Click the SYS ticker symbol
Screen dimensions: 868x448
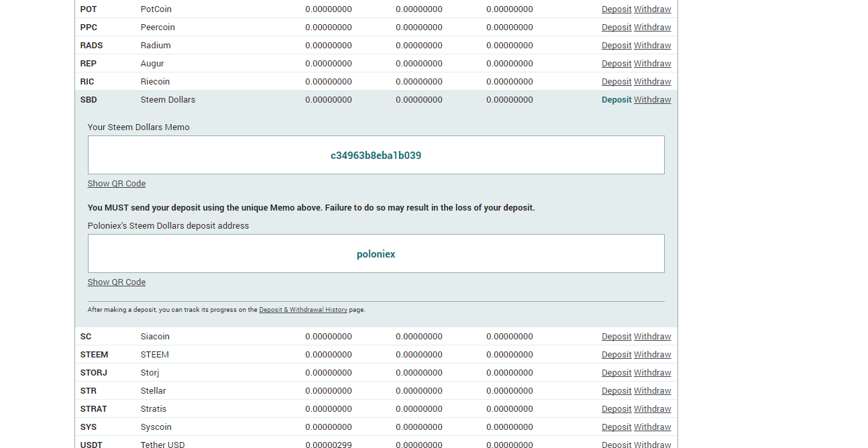point(88,427)
